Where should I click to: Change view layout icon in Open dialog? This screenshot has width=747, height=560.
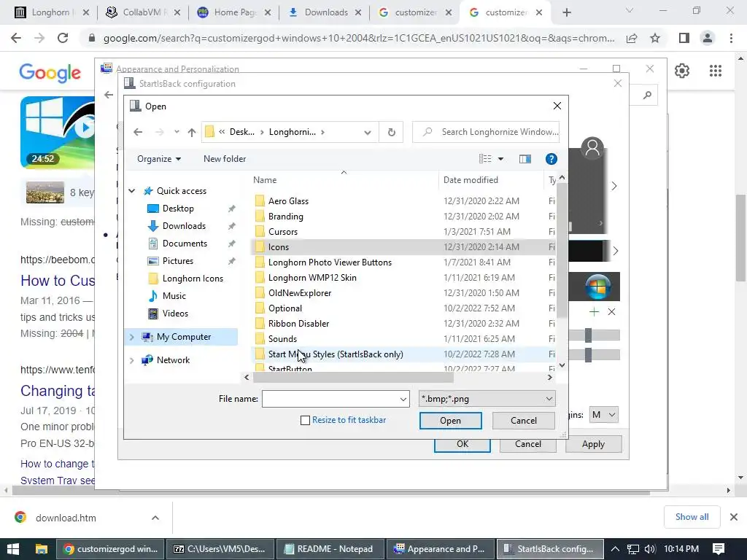point(485,158)
